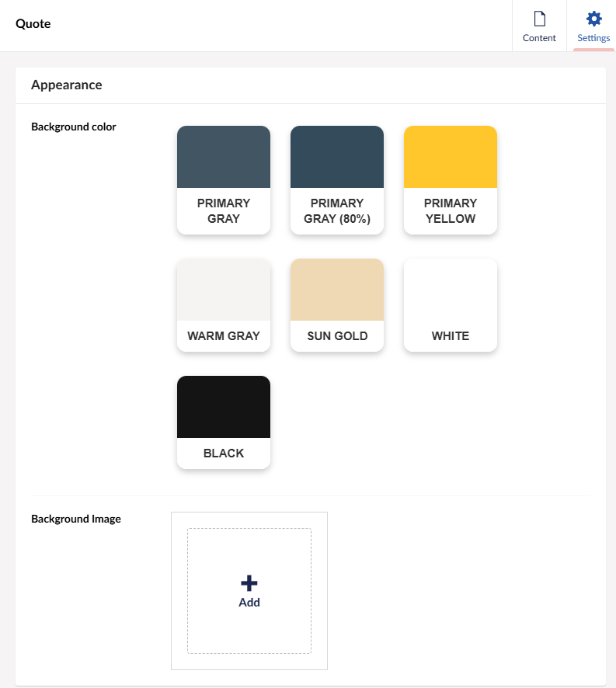Click the Content tab document icon
Image resolution: width=616 pixels, height=688 pixels.
539,19
